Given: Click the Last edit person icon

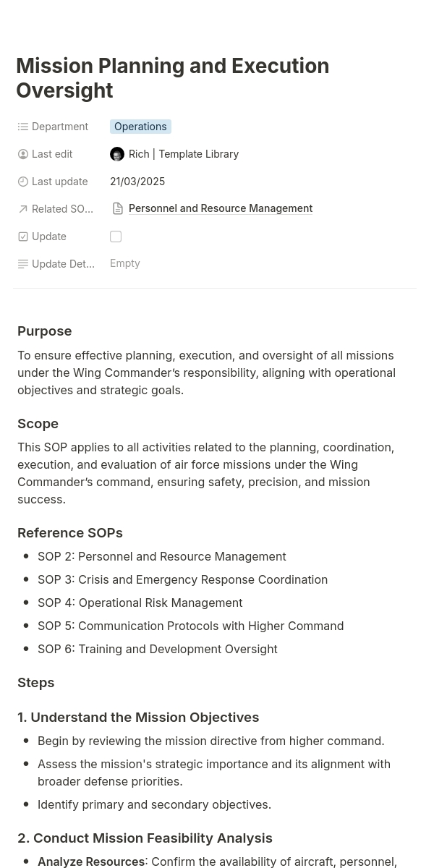Looking at the screenshot, I should point(23,154).
